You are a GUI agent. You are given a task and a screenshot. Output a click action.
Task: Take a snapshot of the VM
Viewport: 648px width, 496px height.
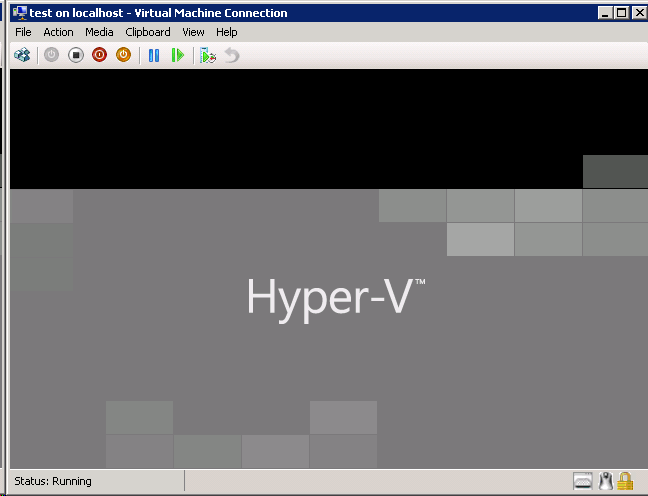click(208, 55)
